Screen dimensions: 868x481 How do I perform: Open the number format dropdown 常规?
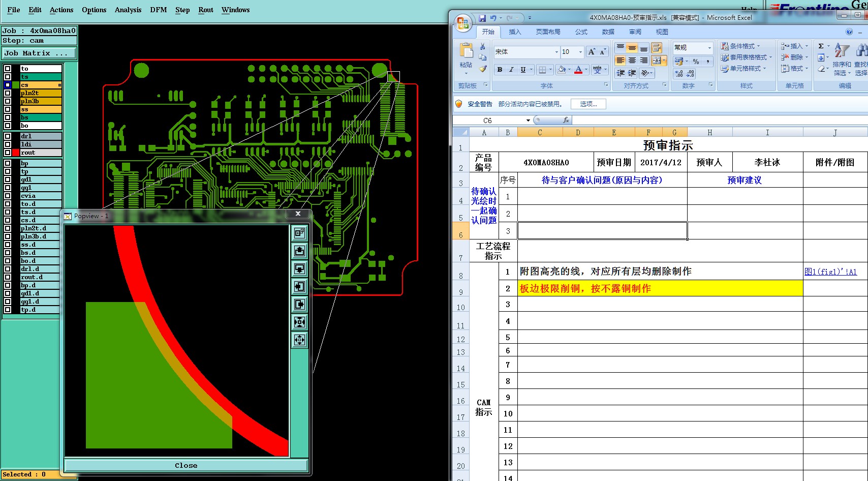(x=709, y=47)
